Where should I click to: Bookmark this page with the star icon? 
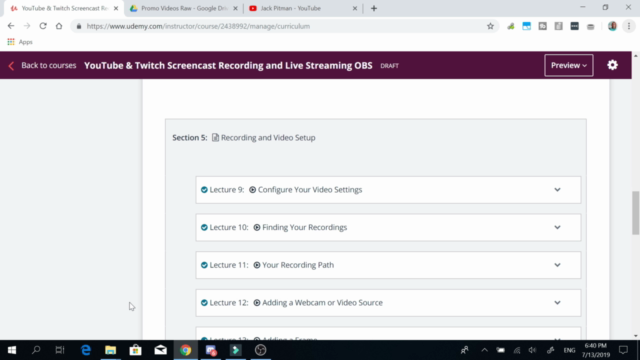[x=490, y=26]
